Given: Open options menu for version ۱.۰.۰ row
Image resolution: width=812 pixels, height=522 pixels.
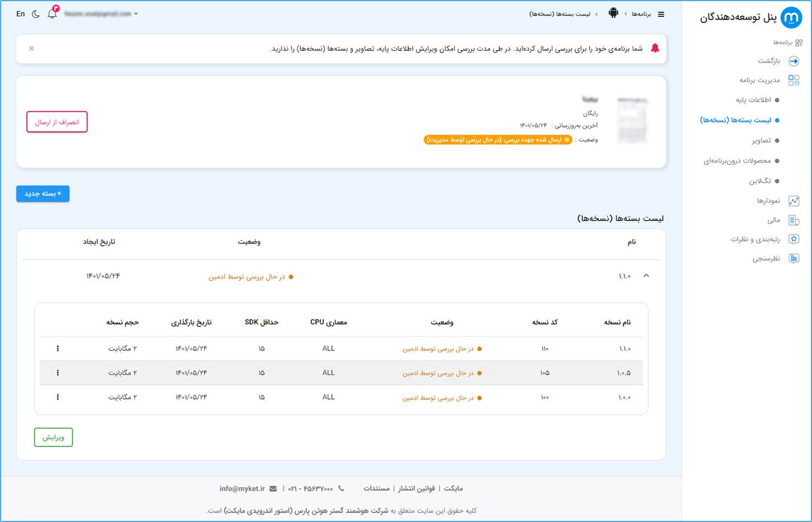Looking at the screenshot, I should pos(58,397).
